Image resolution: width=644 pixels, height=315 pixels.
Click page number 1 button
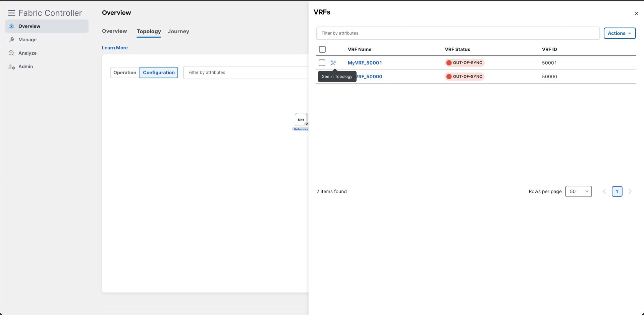pos(617,191)
